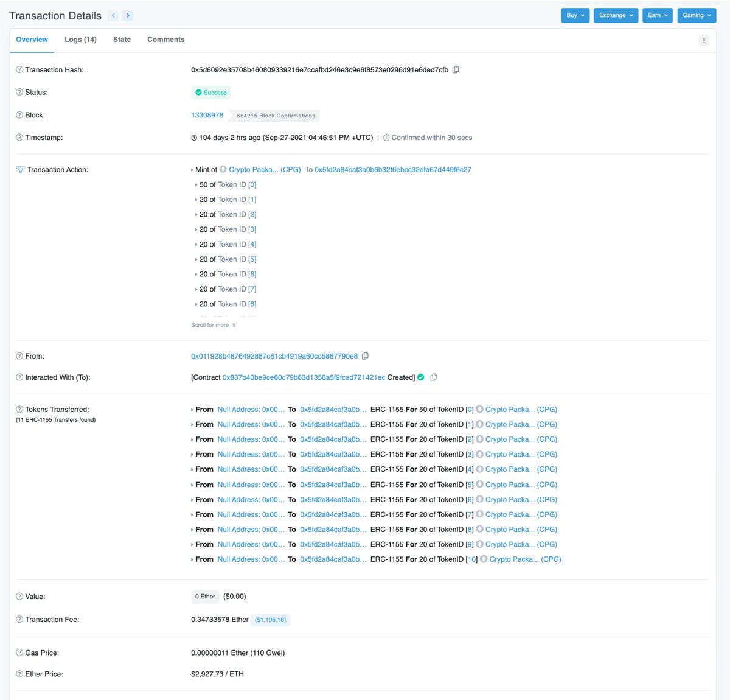Open the From address 0x011928b4... link
This screenshot has height=700, width=730.
click(274, 356)
